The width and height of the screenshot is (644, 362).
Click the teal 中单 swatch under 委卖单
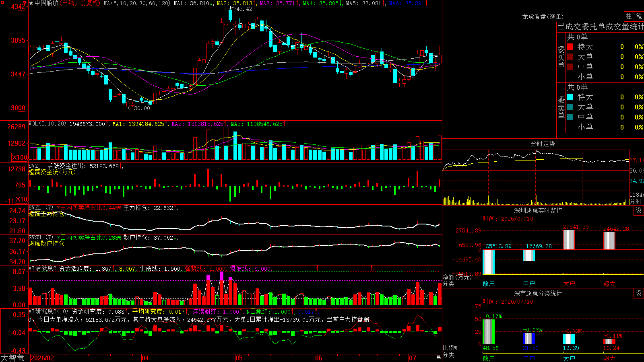pos(570,117)
